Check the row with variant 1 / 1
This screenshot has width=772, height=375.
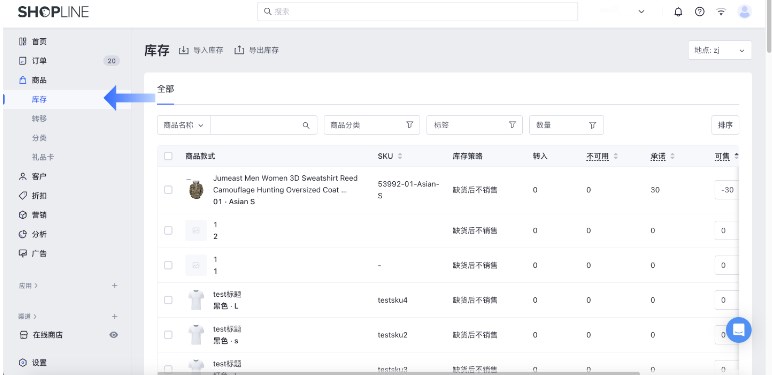click(x=168, y=265)
